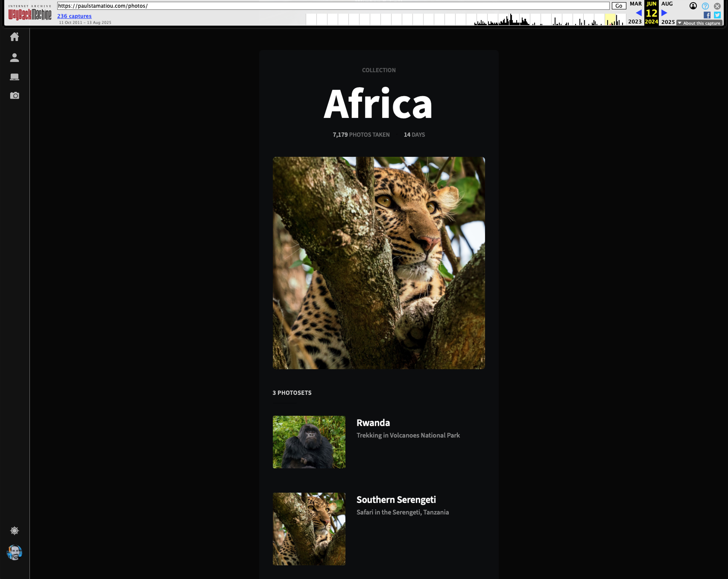Image resolution: width=728 pixels, height=579 pixels.
Task: Close the Wayback Machine toolbar
Action: [717, 6]
